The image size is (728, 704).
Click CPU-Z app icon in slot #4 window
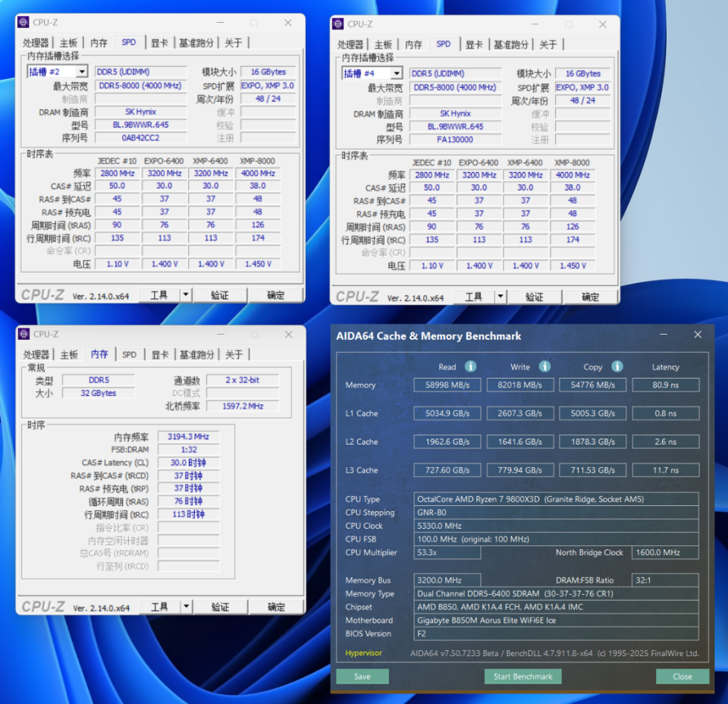[x=338, y=24]
